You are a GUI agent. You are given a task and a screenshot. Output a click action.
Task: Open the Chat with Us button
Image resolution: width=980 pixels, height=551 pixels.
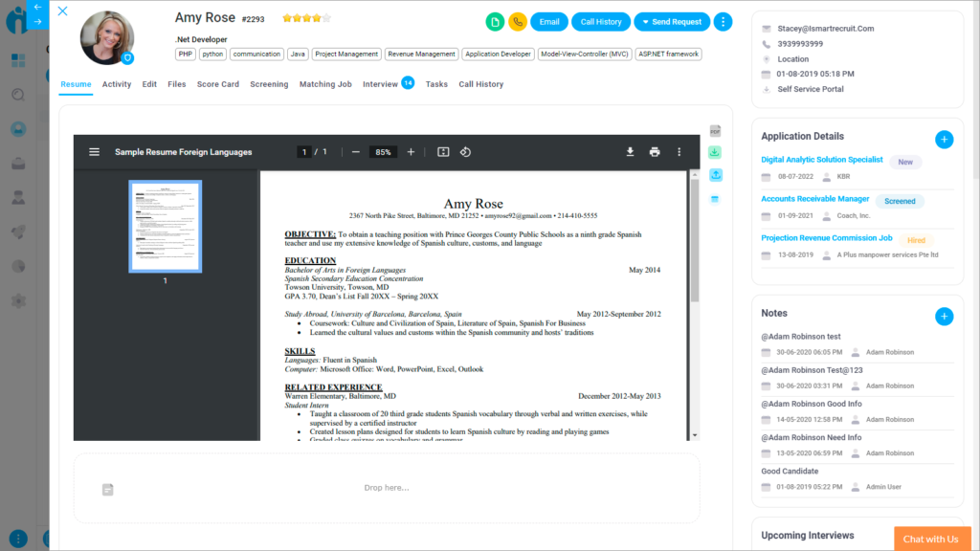tap(931, 539)
